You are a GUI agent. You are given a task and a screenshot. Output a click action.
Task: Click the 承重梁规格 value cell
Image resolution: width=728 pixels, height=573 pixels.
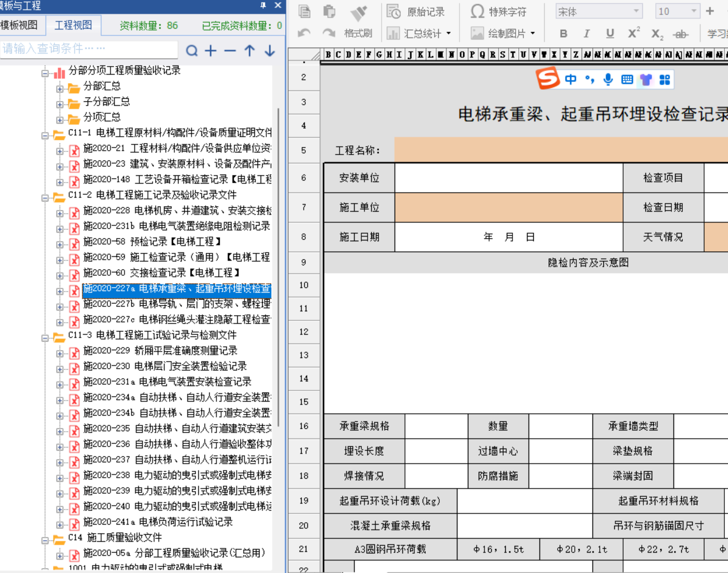[436, 426]
